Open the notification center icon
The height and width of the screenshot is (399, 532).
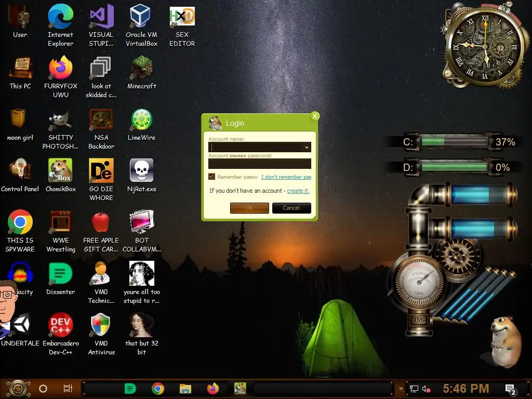coord(510,389)
